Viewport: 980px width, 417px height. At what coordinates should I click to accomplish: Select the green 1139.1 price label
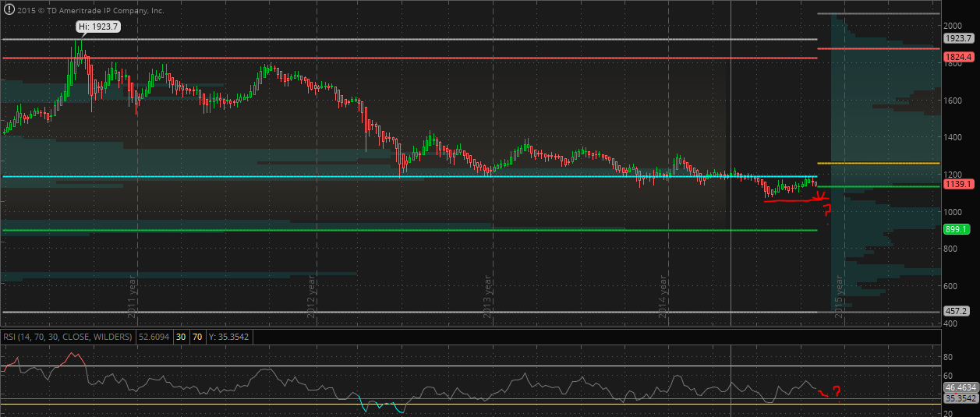tap(958, 184)
